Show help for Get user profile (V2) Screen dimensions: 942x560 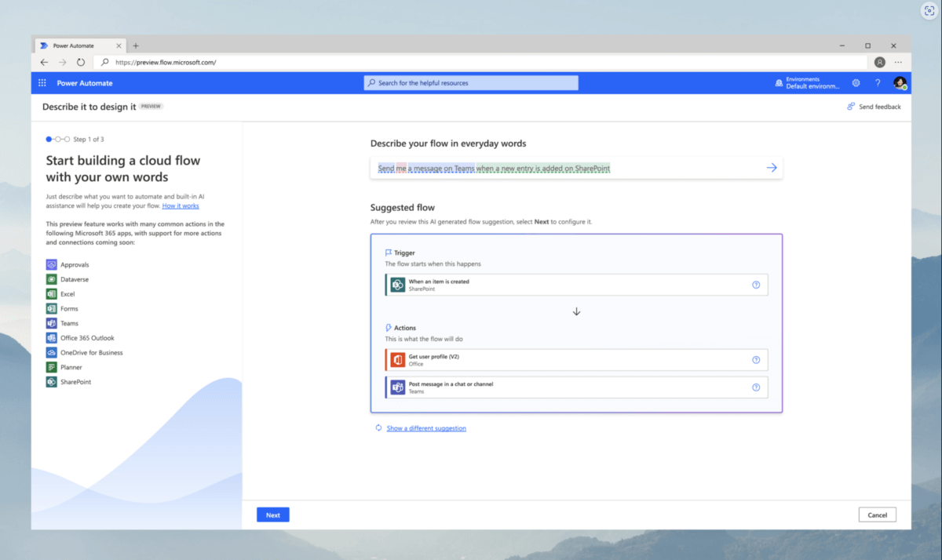pyautogui.click(x=756, y=360)
